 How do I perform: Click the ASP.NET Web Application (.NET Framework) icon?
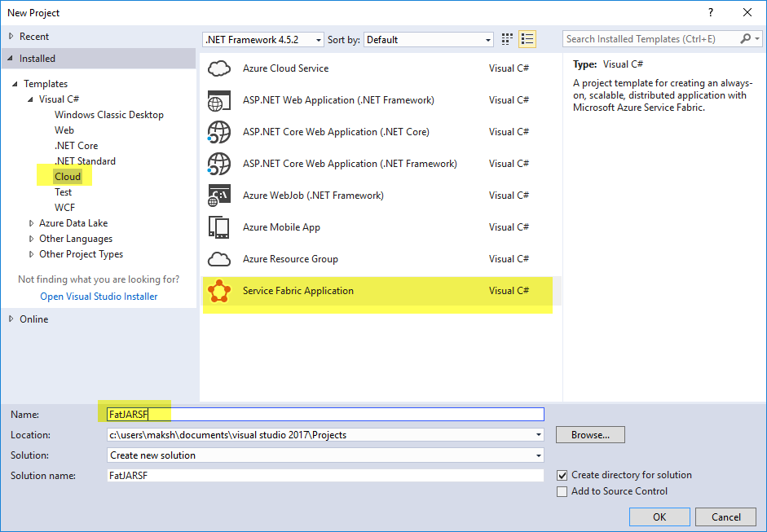[x=219, y=100]
